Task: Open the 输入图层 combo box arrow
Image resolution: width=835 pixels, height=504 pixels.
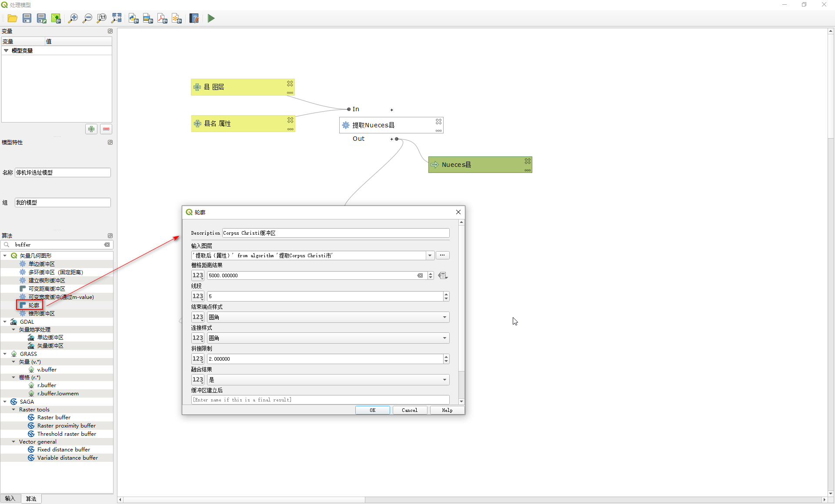Action: coord(430,255)
